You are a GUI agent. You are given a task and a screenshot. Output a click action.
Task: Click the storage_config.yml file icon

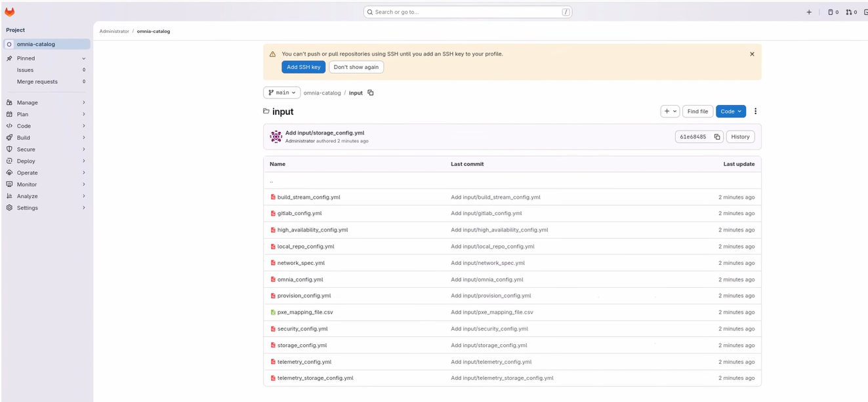pyautogui.click(x=273, y=345)
